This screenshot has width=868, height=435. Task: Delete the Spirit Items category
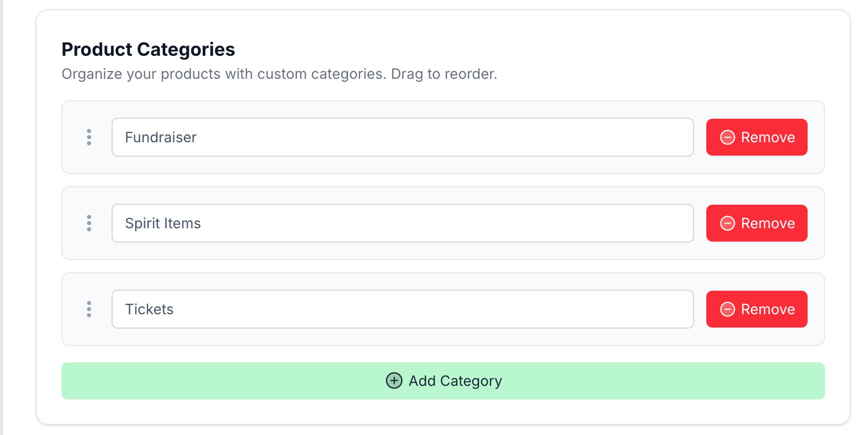(756, 223)
